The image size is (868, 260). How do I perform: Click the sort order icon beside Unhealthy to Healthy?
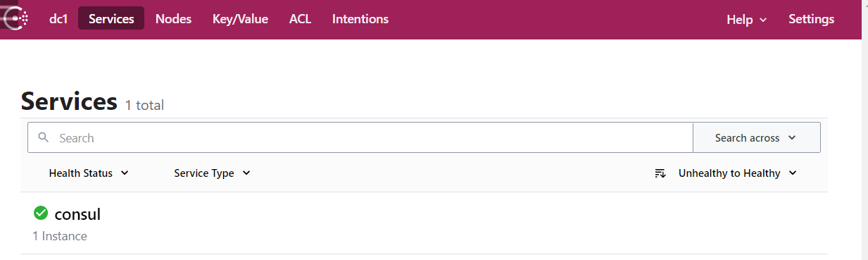click(660, 173)
